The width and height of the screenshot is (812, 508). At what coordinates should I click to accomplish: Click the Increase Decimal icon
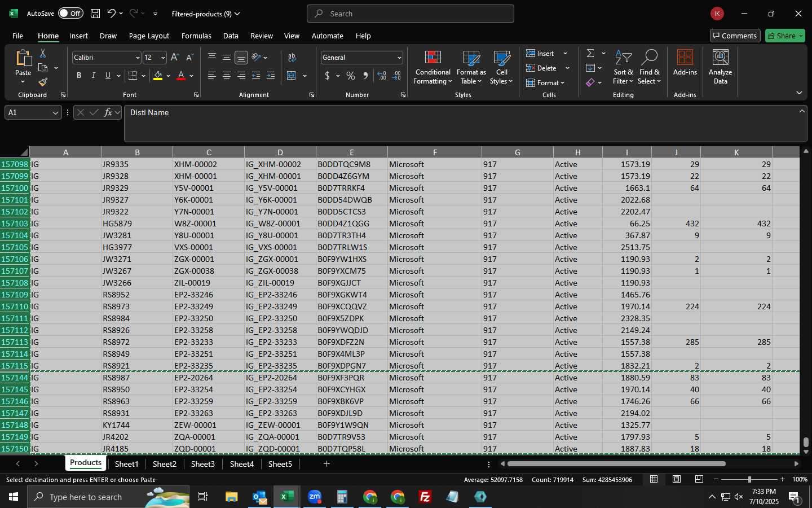click(x=382, y=76)
